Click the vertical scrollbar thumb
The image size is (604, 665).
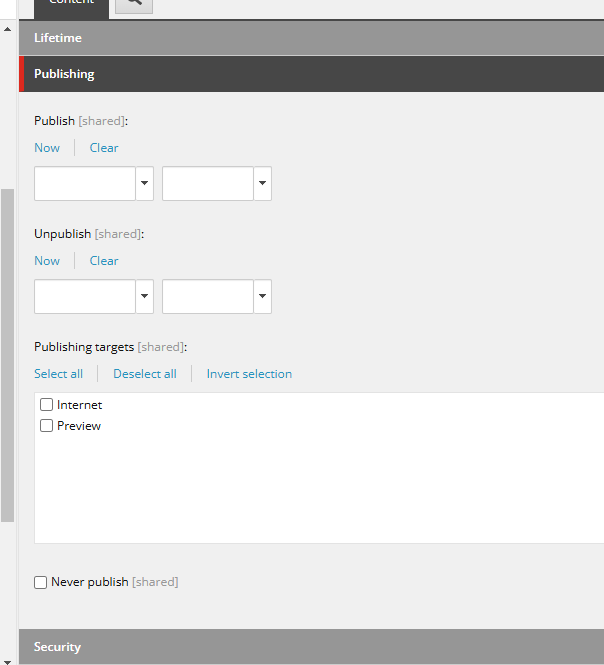8,355
